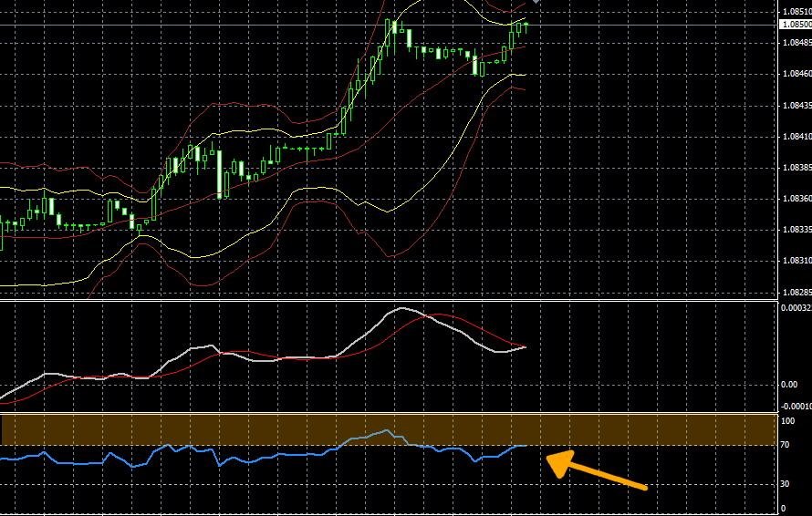Click the MACD scale value 0.00
This screenshot has height=516, width=812.
pyautogui.click(x=788, y=385)
